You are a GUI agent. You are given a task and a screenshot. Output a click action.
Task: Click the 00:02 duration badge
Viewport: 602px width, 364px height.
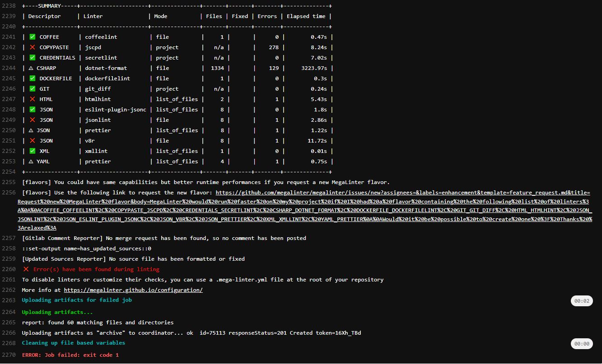(582, 300)
